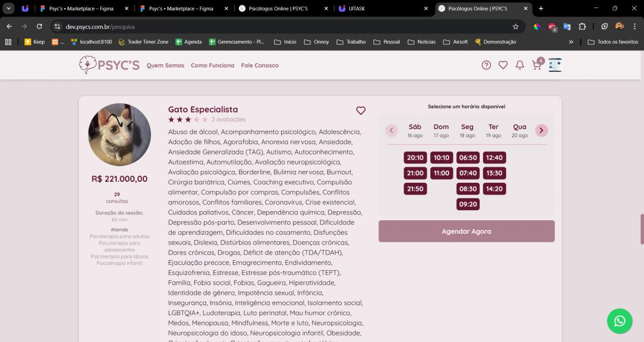
Task: Bookmark this page with star icon
Action: click(516, 26)
